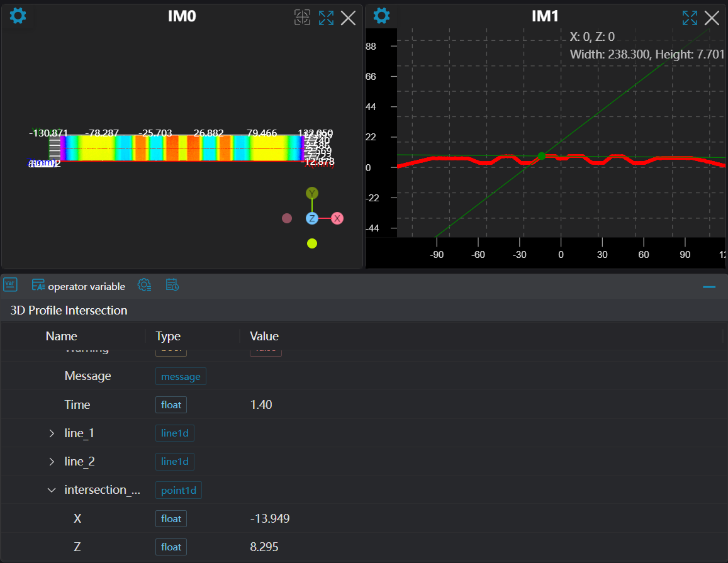728x563 pixels.
Task: Click the green intersection point marker
Action: tap(541, 156)
